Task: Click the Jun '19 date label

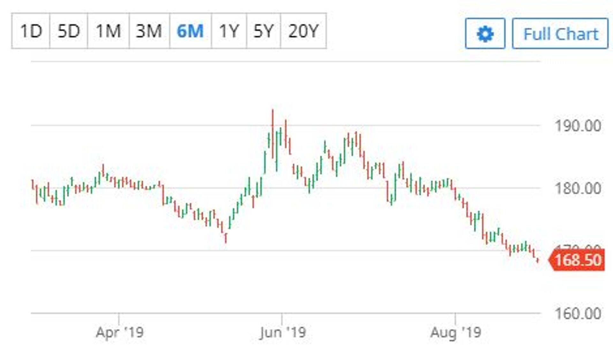Action: click(x=283, y=333)
